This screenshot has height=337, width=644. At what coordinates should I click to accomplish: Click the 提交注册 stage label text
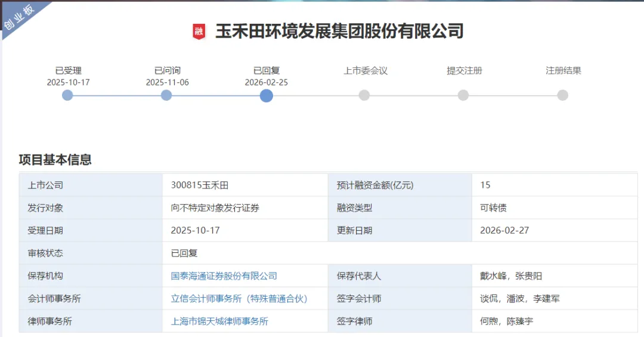(x=465, y=71)
